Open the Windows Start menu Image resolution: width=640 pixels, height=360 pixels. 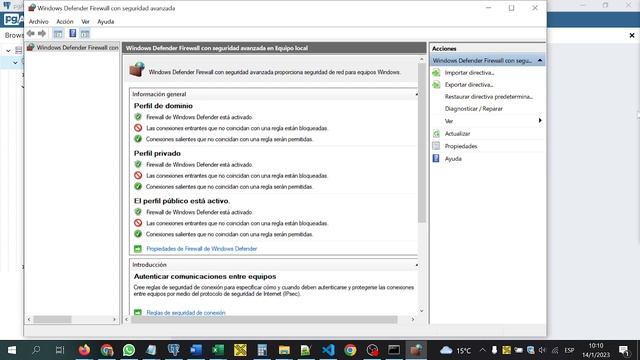[12, 350]
